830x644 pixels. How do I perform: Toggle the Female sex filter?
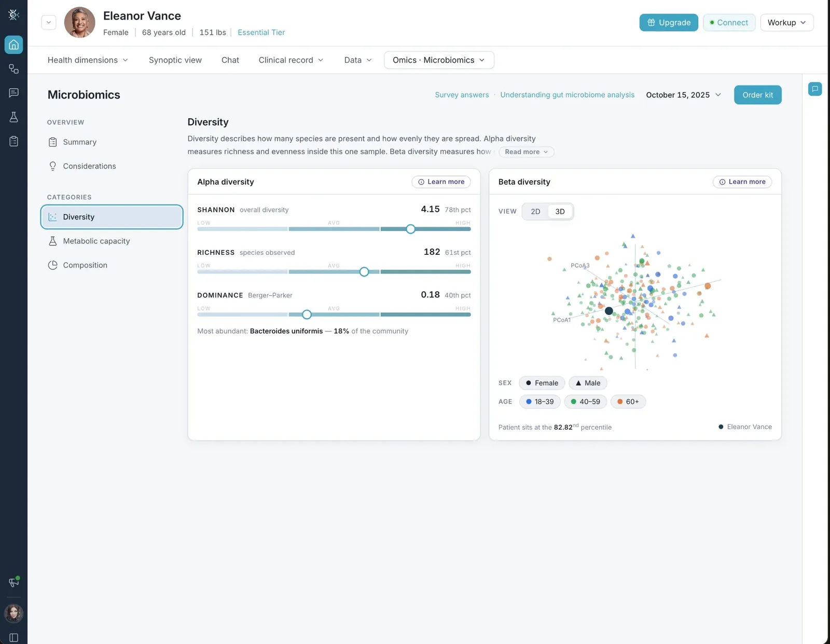point(542,383)
